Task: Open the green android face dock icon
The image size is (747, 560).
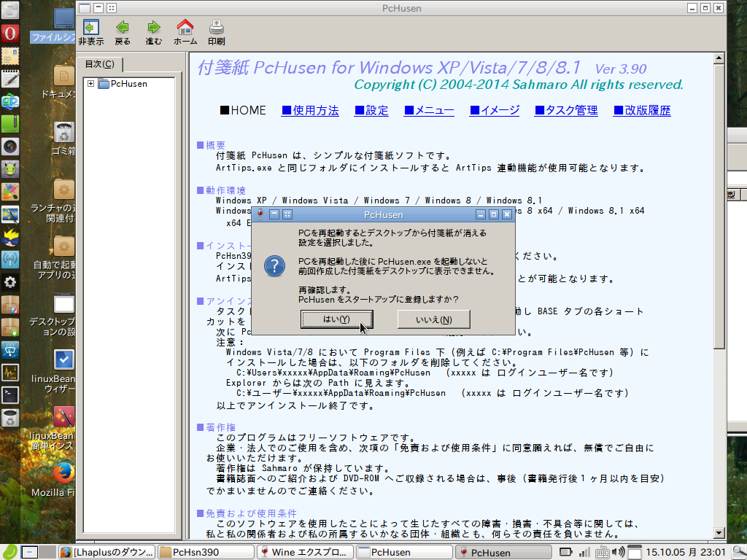Action: click(10, 169)
